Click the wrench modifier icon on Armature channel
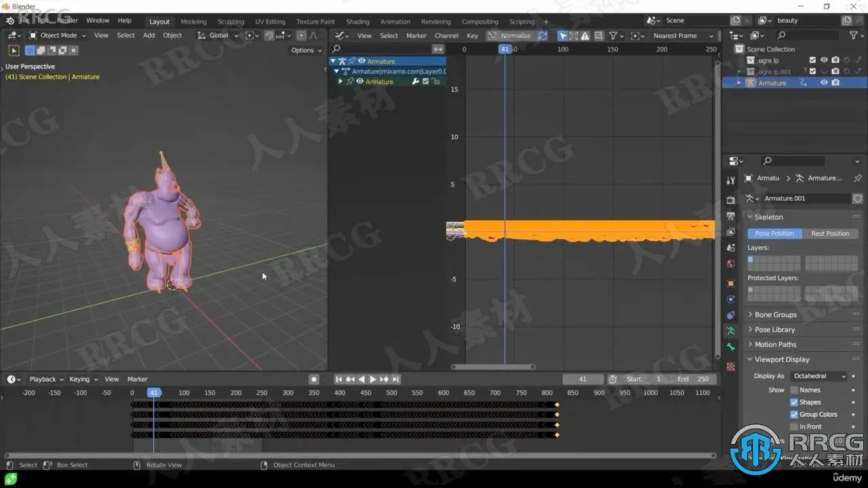Image resolution: width=868 pixels, height=488 pixels. (x=416, y=81)
